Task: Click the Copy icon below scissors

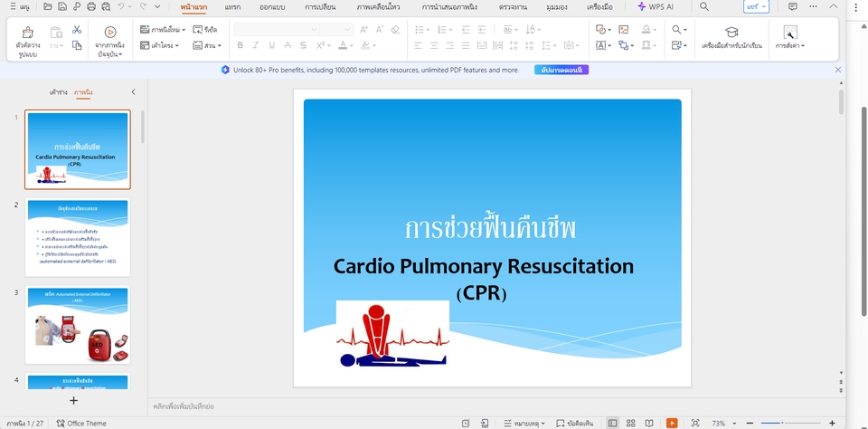Action: pos(77,45)
